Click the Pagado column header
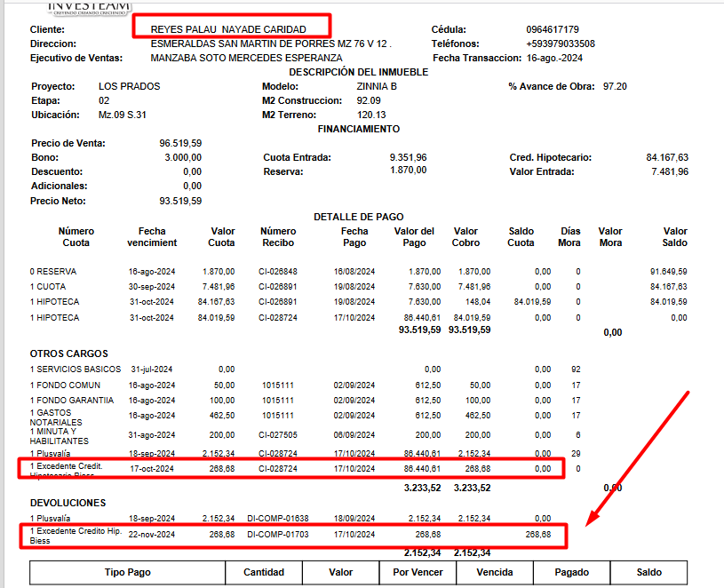This screenshot has width=724, height=588. click(x=572, y=573)
